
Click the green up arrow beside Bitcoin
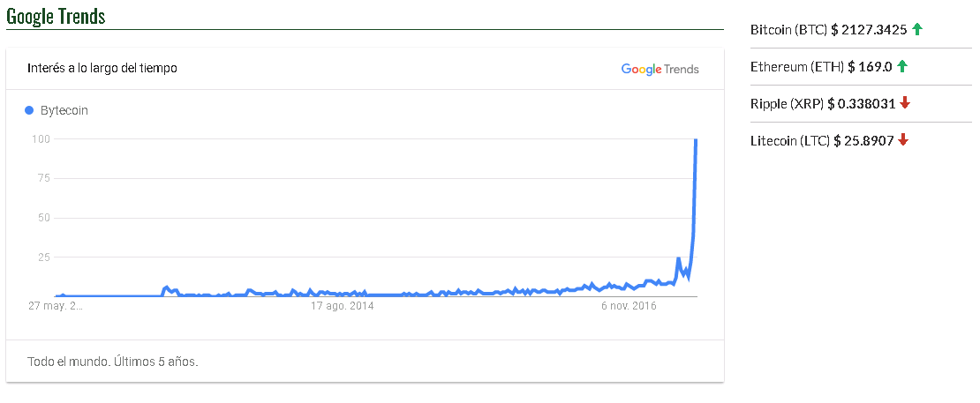pyautogui.click(x=917, y=29)
